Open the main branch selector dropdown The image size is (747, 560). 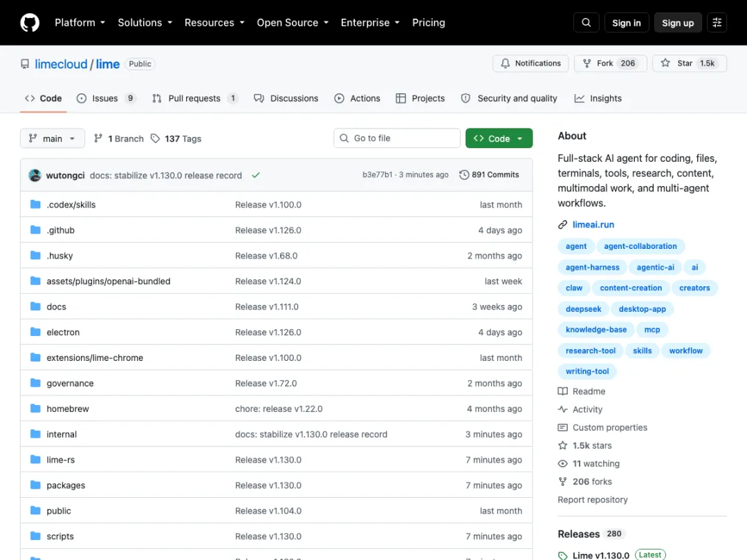click(53, 138)
